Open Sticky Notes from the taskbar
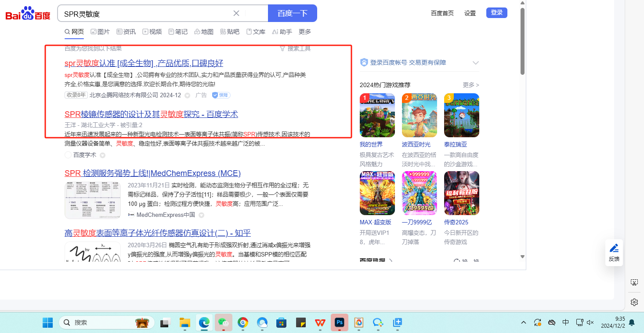The height and width of the screenshot is (333, 644). pyautogui.click(x=301, y=322)
